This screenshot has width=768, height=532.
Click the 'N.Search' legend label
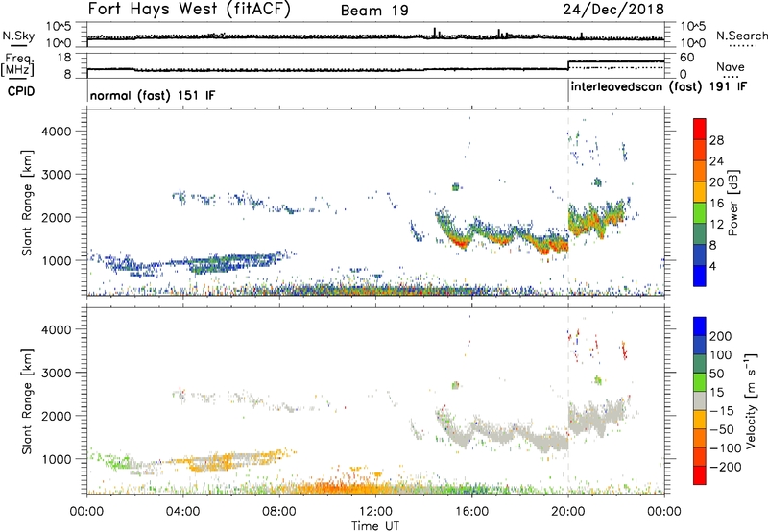coord(741,36)
